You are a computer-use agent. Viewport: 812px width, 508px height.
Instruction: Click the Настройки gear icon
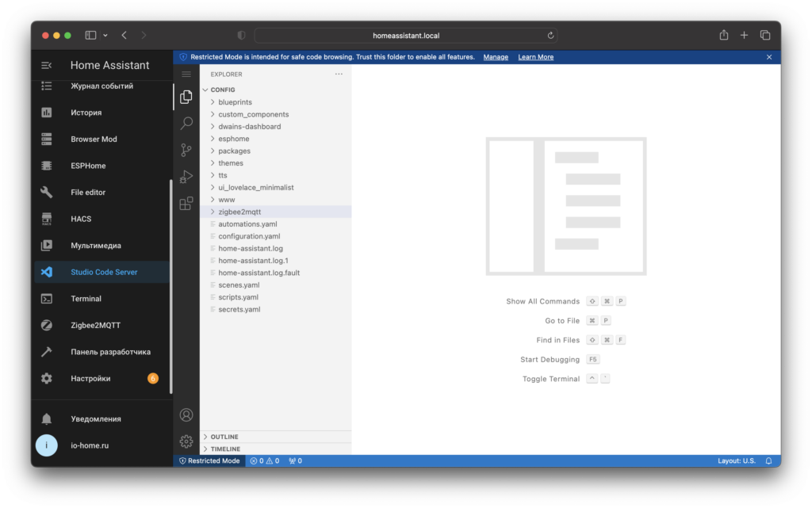[x=47, y=378]
